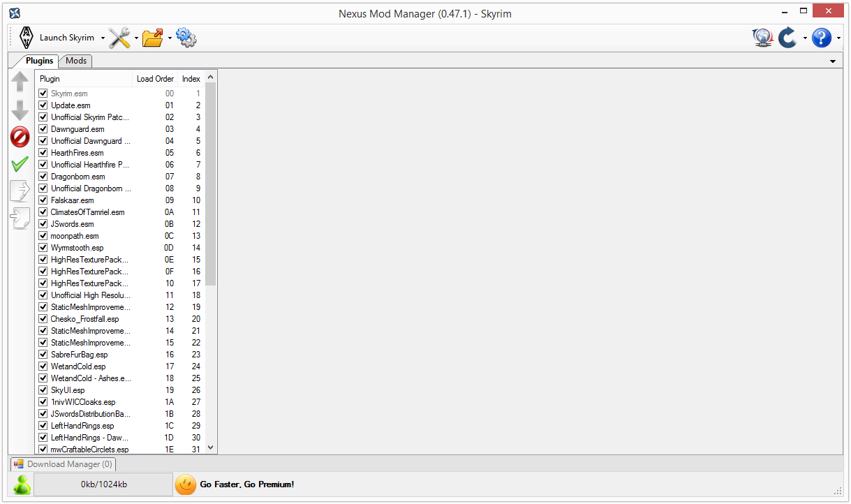Select the Skyrim.esm plugin row
Screen dimensions: 851x504
pyautogui.click(x=120, y=94)
